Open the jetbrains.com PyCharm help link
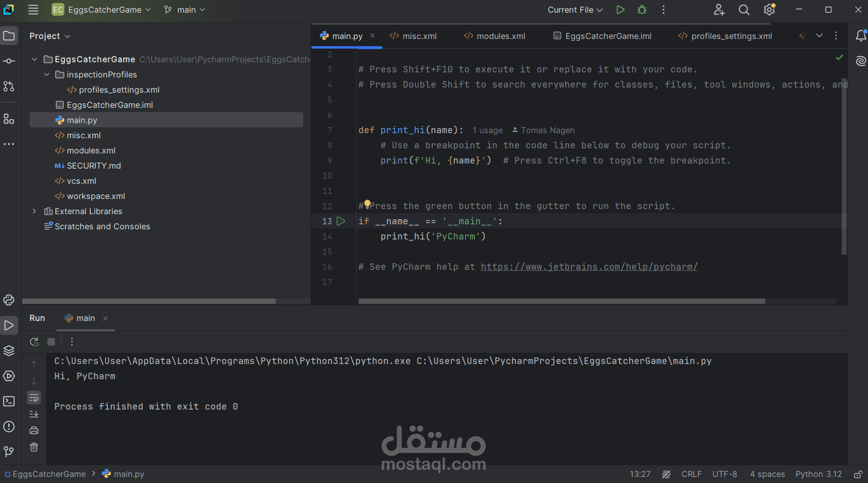868x483 pixels. (589, 267)
